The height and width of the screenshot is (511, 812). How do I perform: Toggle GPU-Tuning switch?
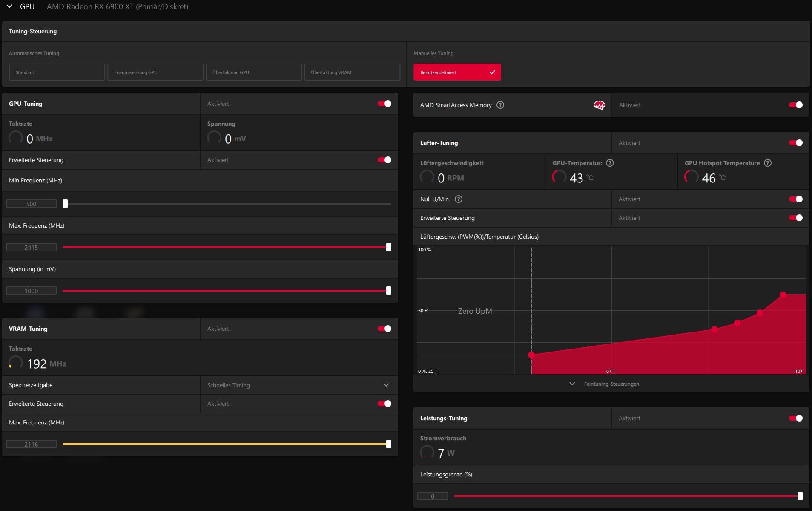pyautogui.click(x=384, y=104)
